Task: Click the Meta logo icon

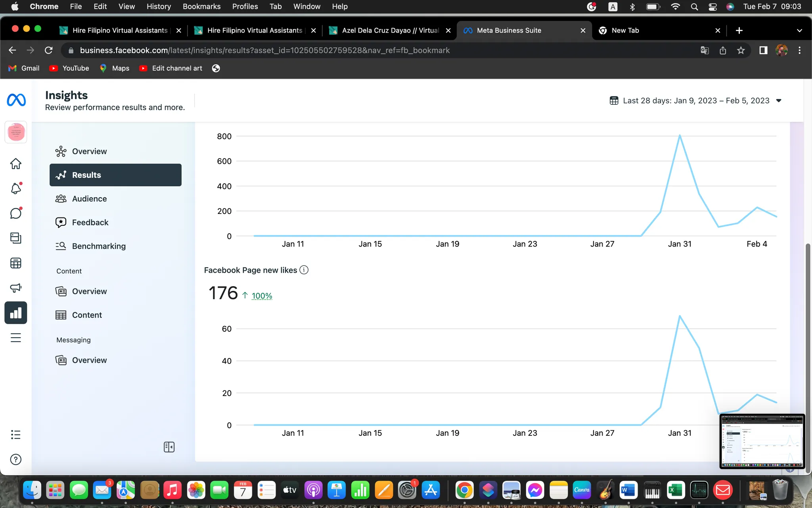Action: pos(16,100)
